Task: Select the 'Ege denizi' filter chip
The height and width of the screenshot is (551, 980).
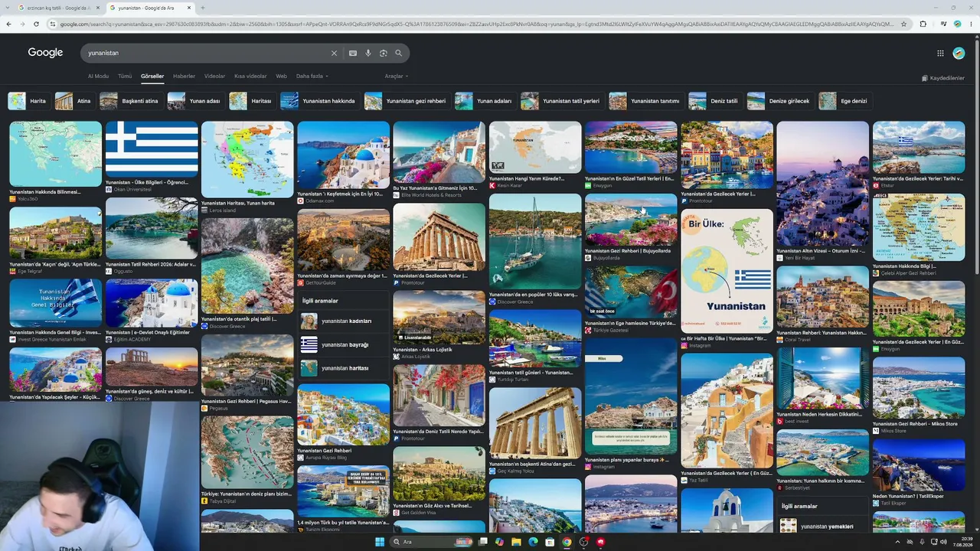Action: [x=844, y=101]
